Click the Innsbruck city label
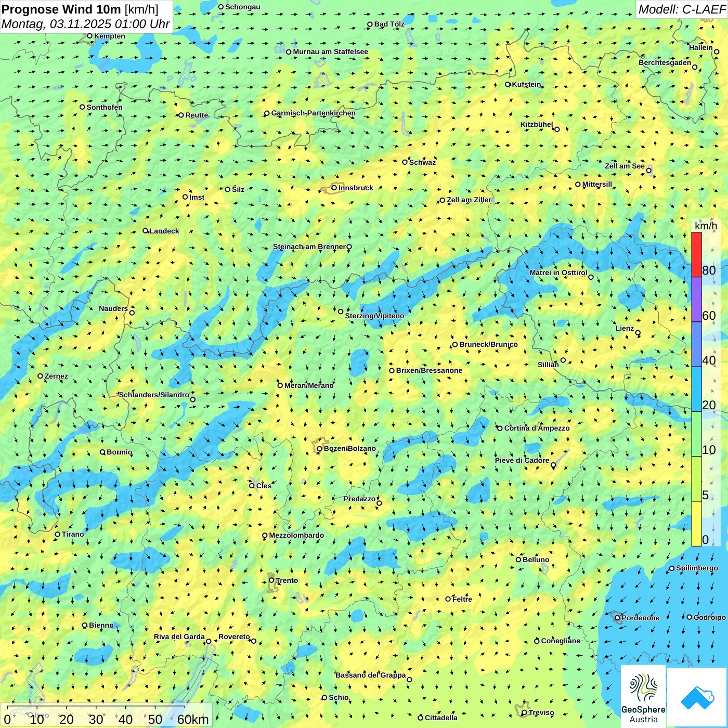This screenshot has width=728, height=728. tap(356, 188)
